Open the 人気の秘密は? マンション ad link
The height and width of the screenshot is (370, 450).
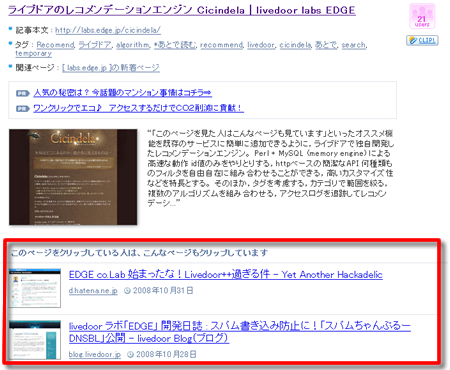pyautogui.click(x=123, y=93)
